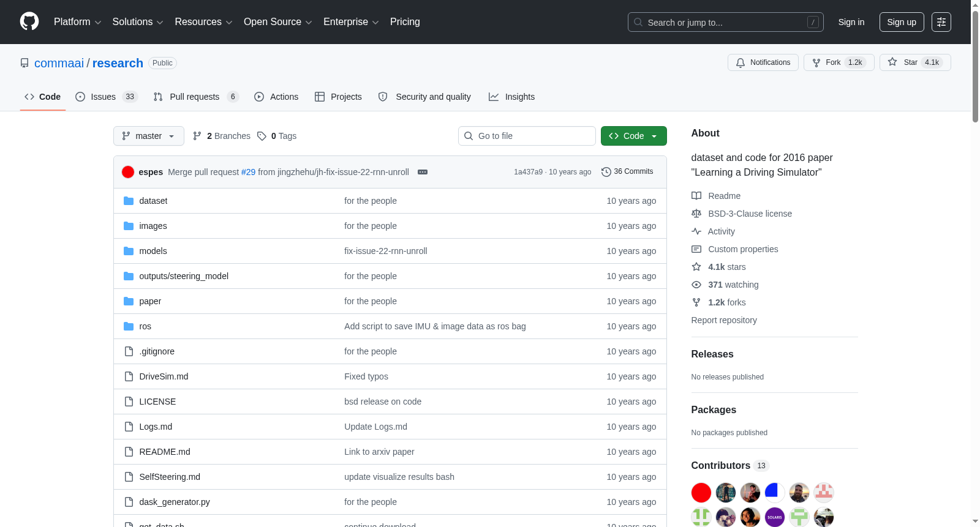Focus the Go to file input
Viewport: 980px width, 527px height.
527,136
